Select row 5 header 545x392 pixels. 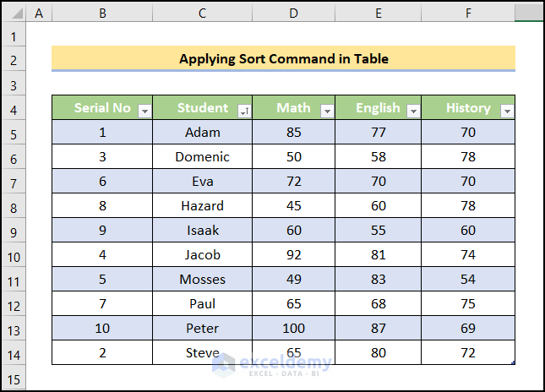(14, 133)
